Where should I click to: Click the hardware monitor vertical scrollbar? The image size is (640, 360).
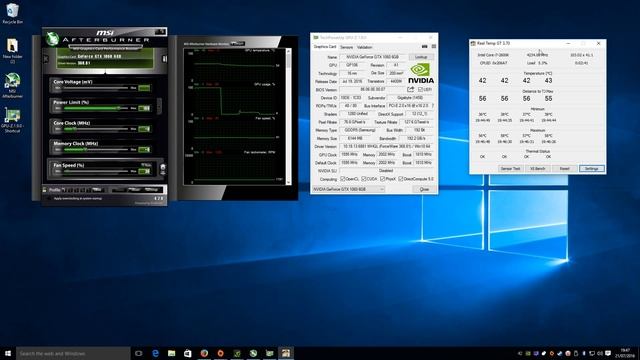click(x=289, y=116)
